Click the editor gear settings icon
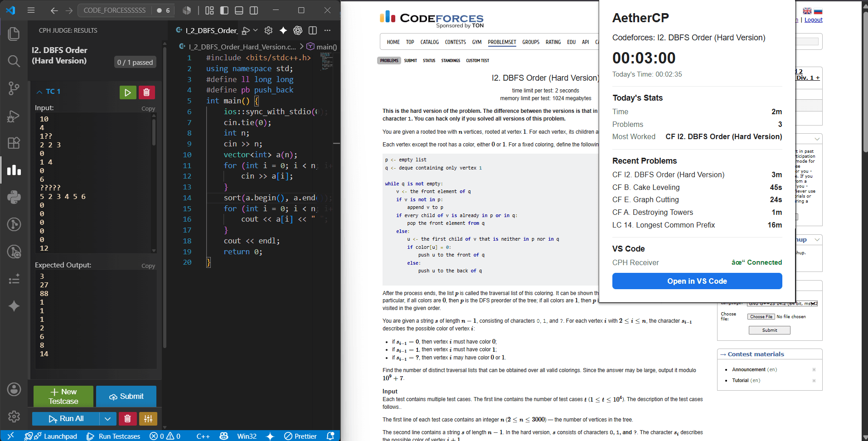The width and height of the screenshot is (868, 441). point(268,30)
